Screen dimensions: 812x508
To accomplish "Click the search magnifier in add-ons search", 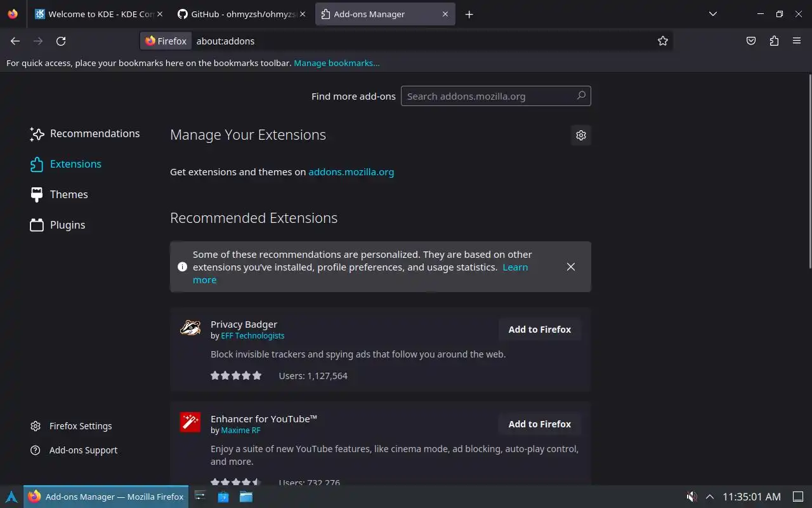I will (x=580, y=96).
